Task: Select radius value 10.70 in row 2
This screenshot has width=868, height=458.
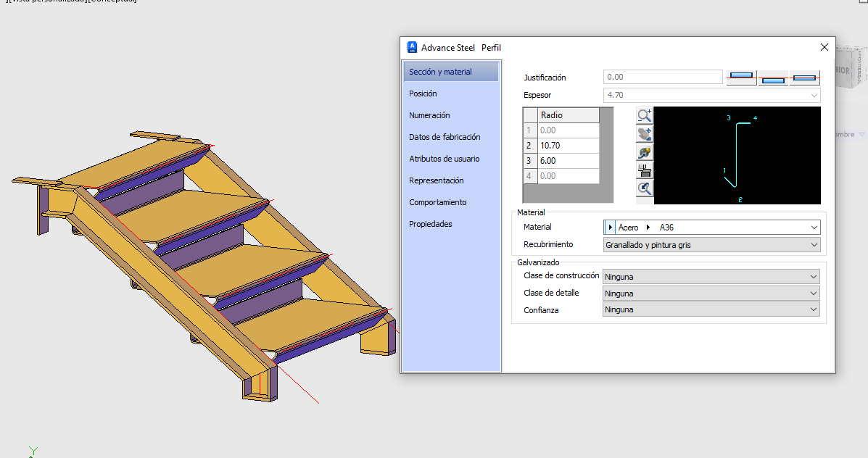Action: [x=569, y=146]
